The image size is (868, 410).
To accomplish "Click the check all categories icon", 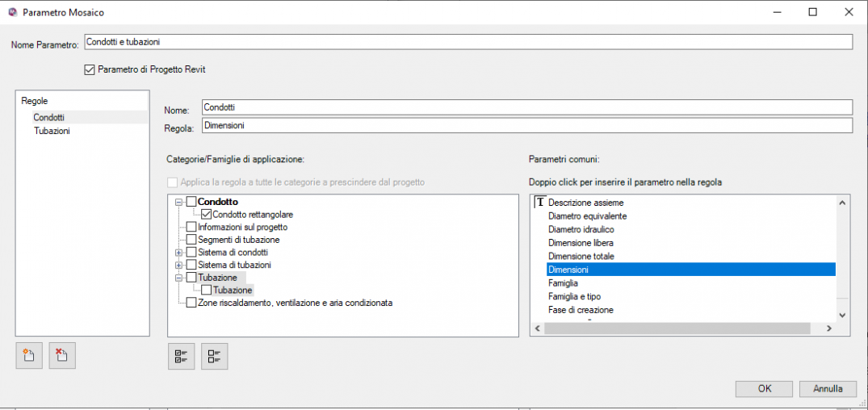I will pyautogui.click(x=181, y=356).
